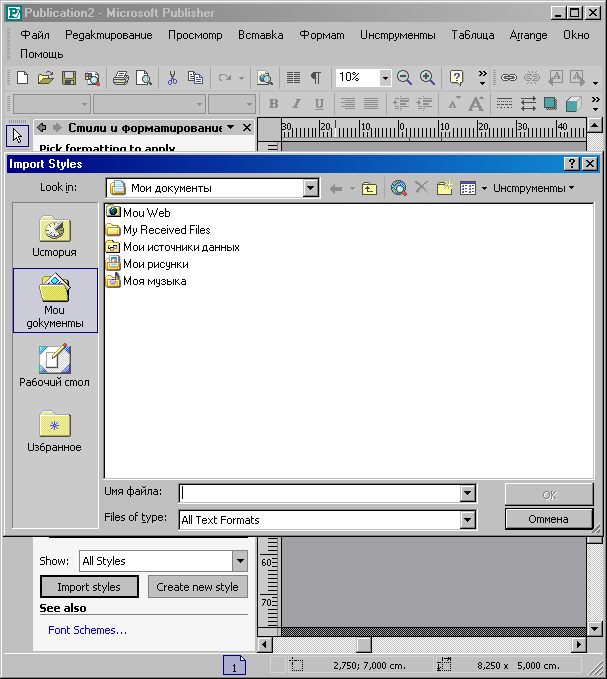Viewport: 607px width, 679px height.
Task: Select the Мои рисунки folder
Action: (x=155, y=264)
